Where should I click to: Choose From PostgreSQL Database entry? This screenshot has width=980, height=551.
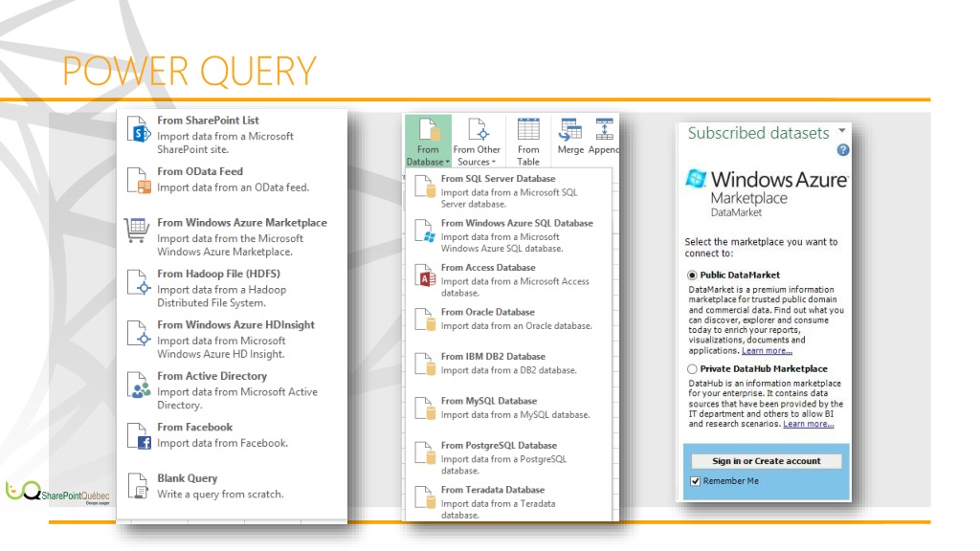click(509, 457)
